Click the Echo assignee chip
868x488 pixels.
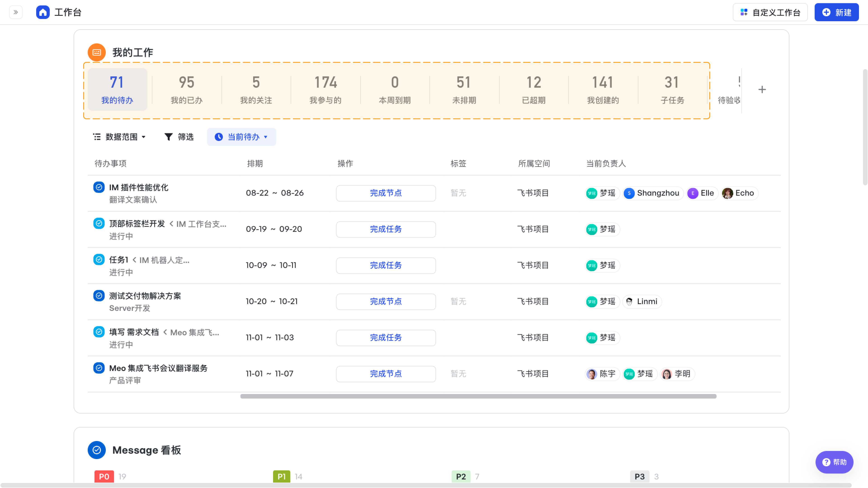click(739, 193)
